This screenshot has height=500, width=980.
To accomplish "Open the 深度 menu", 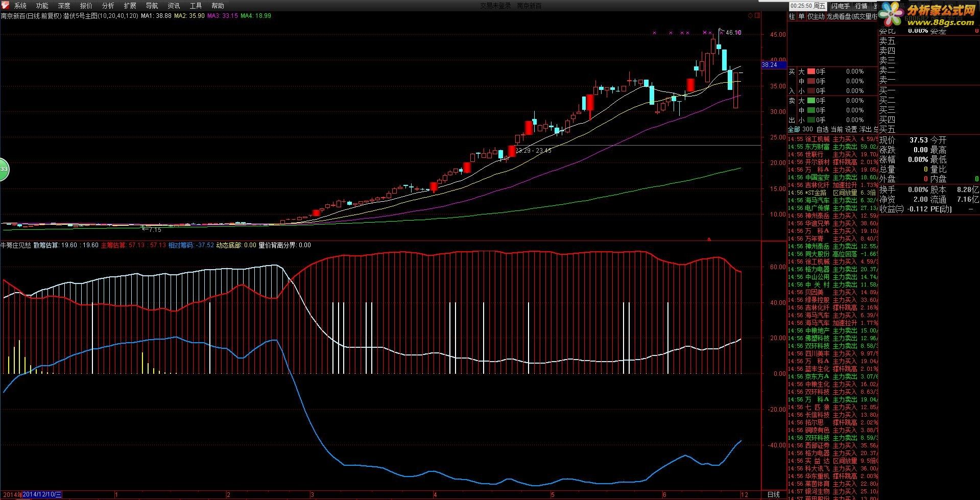I will point(64,6).
